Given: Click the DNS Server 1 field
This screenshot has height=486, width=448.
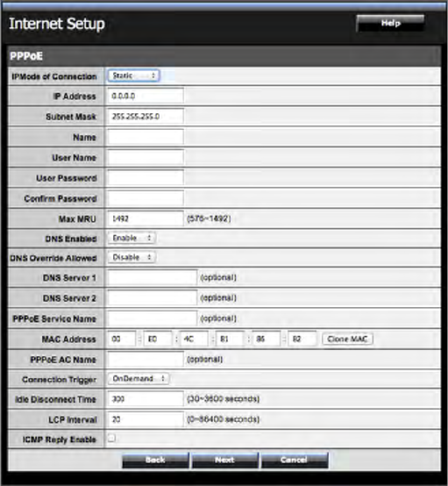Looking at the screenshot, I should tap(153, 277).
